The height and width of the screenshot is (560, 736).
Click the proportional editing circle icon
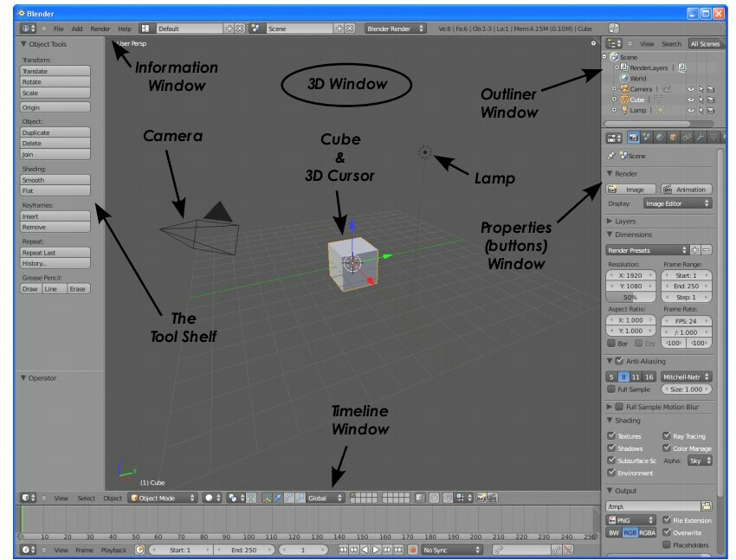click(x=435, y=498)
